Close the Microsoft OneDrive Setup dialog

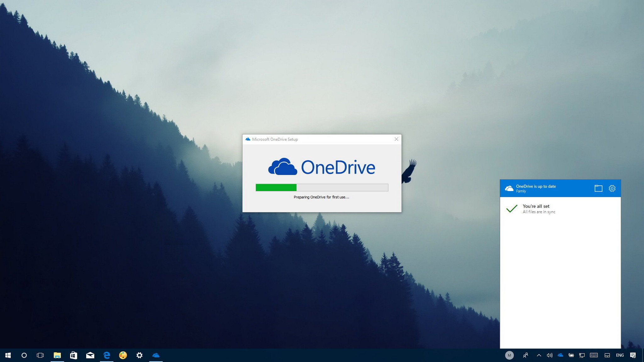(x=396, y=139)
